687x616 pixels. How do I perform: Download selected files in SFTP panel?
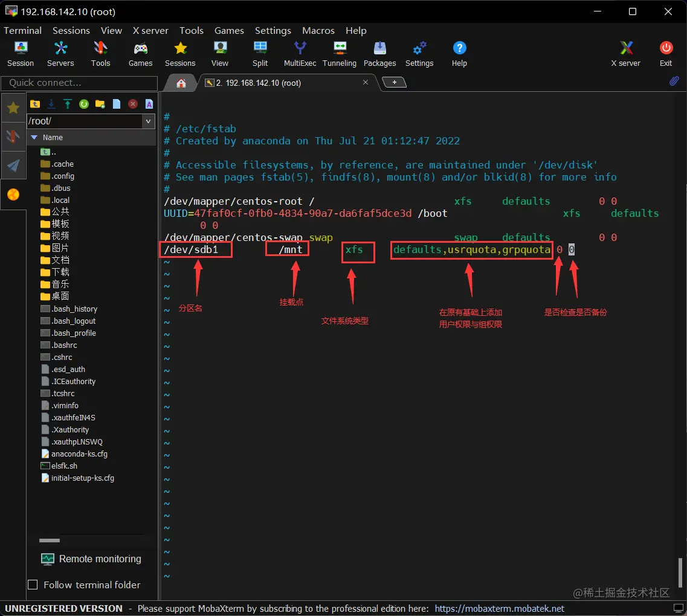51,104
